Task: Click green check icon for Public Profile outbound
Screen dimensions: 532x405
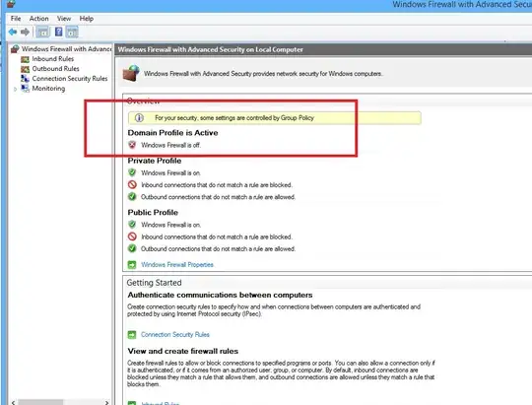Action: 132,248
